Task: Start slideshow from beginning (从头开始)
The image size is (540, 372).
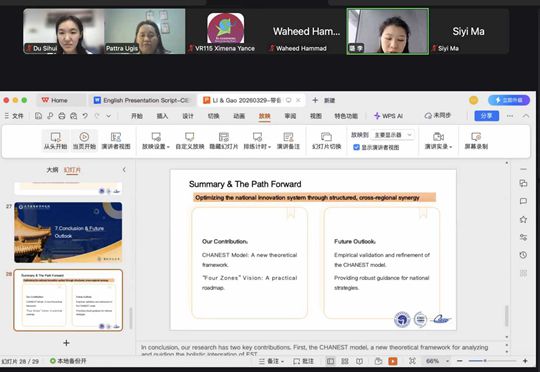Action: tap(55, 141)
